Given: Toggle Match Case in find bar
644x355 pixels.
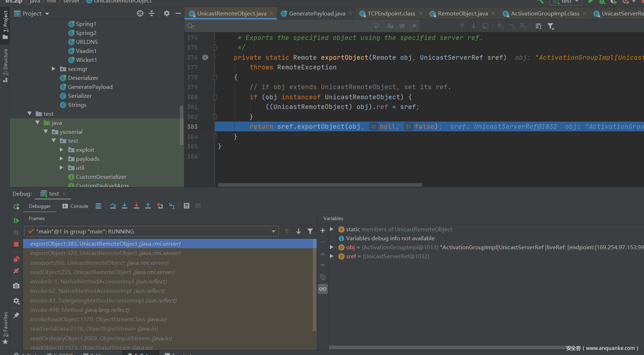Looking at the screenshot, I should coord(390,26).
